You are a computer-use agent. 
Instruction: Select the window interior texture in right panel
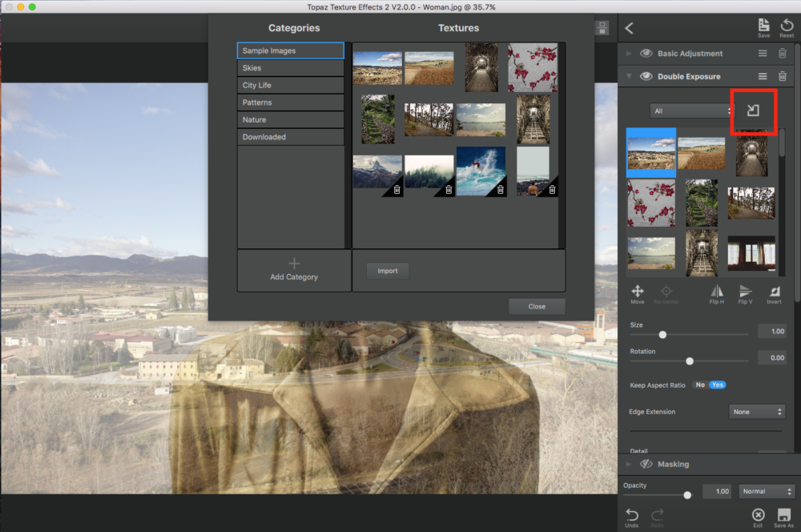click(x=751, y=253)
